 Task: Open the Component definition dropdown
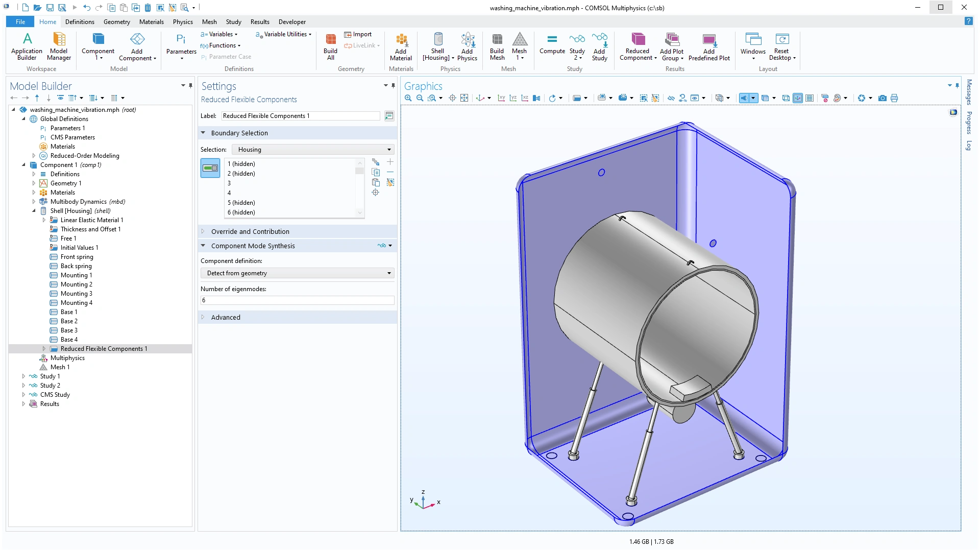tap(298, 273)
